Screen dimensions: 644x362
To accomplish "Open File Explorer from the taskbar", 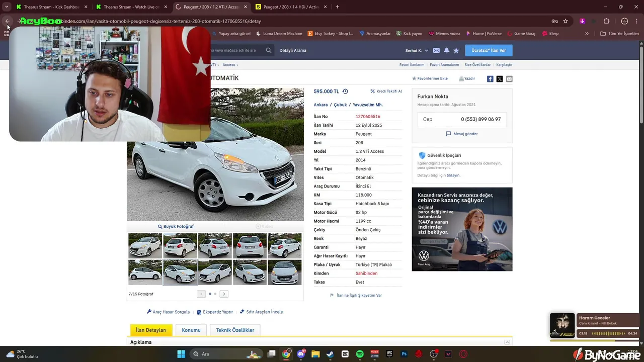I will pyautogui.click(x=315, y=354).
